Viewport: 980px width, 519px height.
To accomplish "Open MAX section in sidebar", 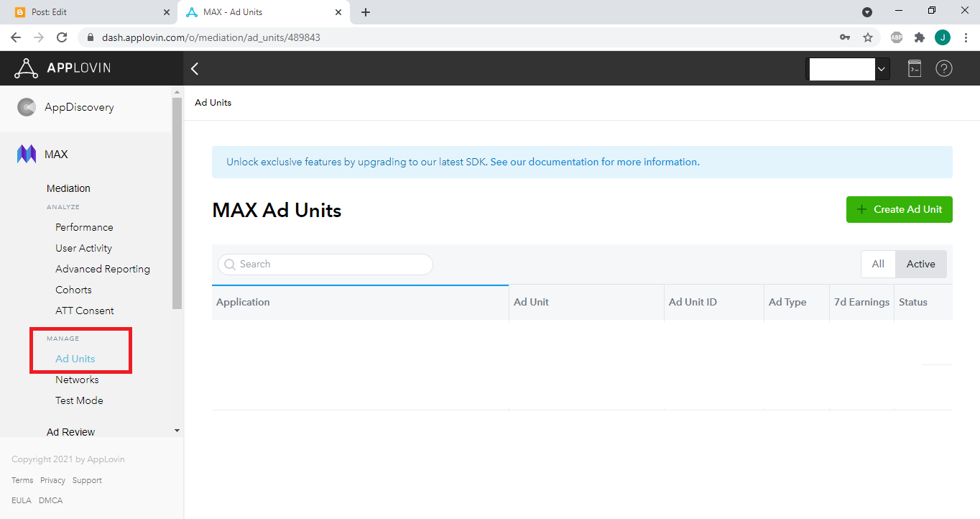I will point(56,154).
